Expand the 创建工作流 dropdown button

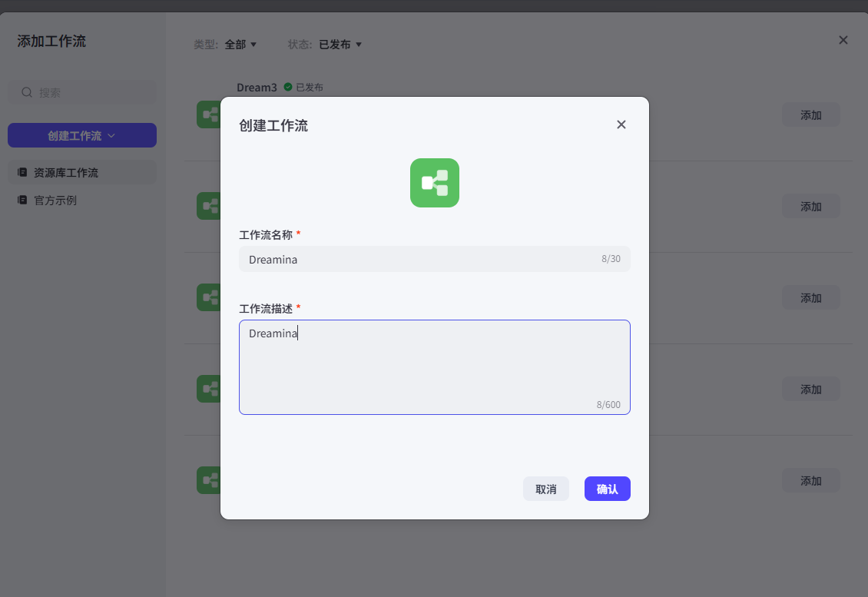pyautogui.click(x=82, y=135)
